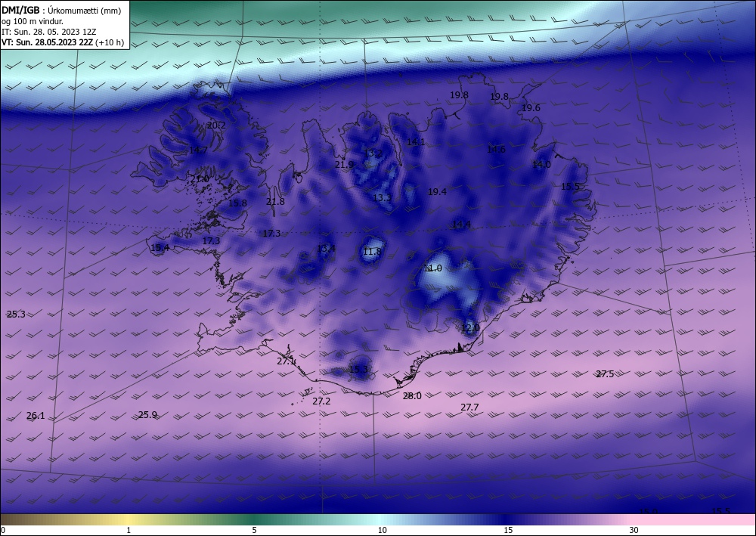The image size is (756, 536).
Task: Click the 21.0 value on the map
Action: click(200, 179)
